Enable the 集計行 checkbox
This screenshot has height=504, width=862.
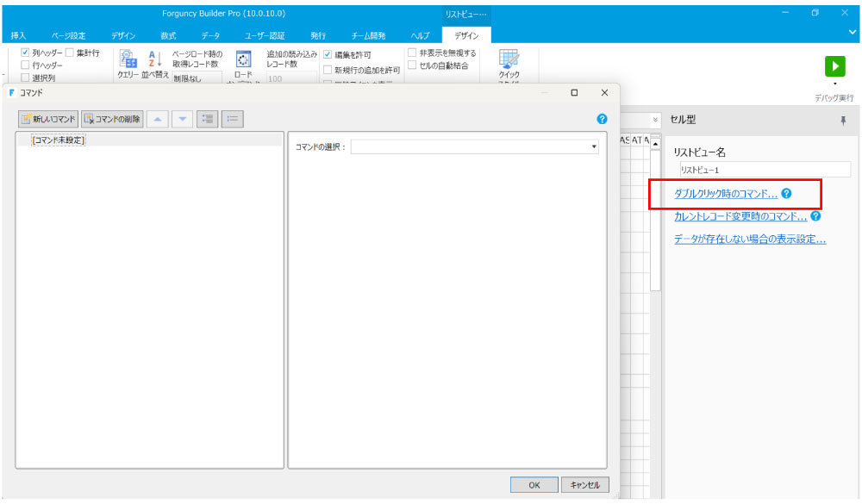pos(71,53)
